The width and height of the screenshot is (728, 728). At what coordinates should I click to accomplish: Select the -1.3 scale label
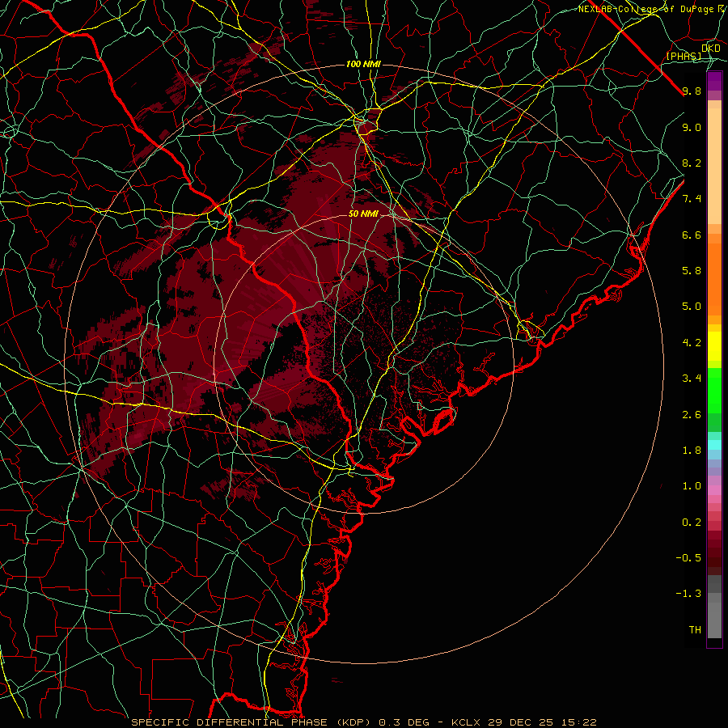[x=688, y=594]
